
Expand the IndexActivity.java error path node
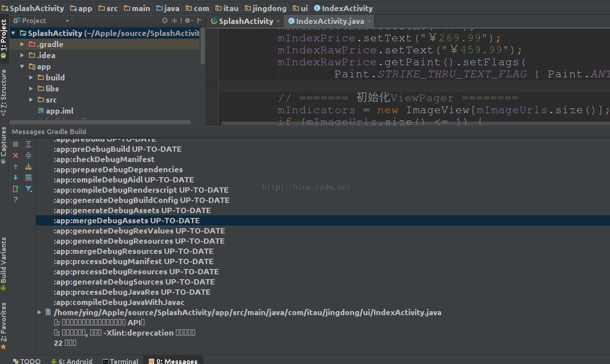click(40, 312)
